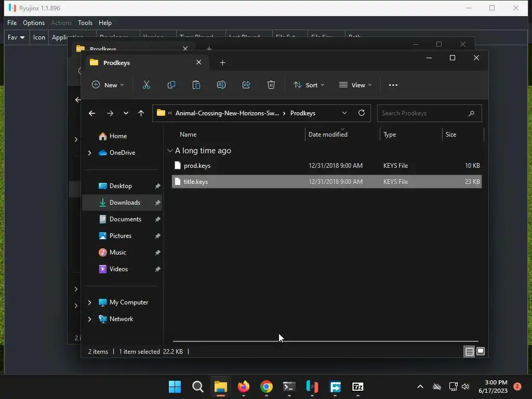Viewport: 532px width, 399px height.
Task: Open Google Chrome from the taskbar
Action: point(267,387)
